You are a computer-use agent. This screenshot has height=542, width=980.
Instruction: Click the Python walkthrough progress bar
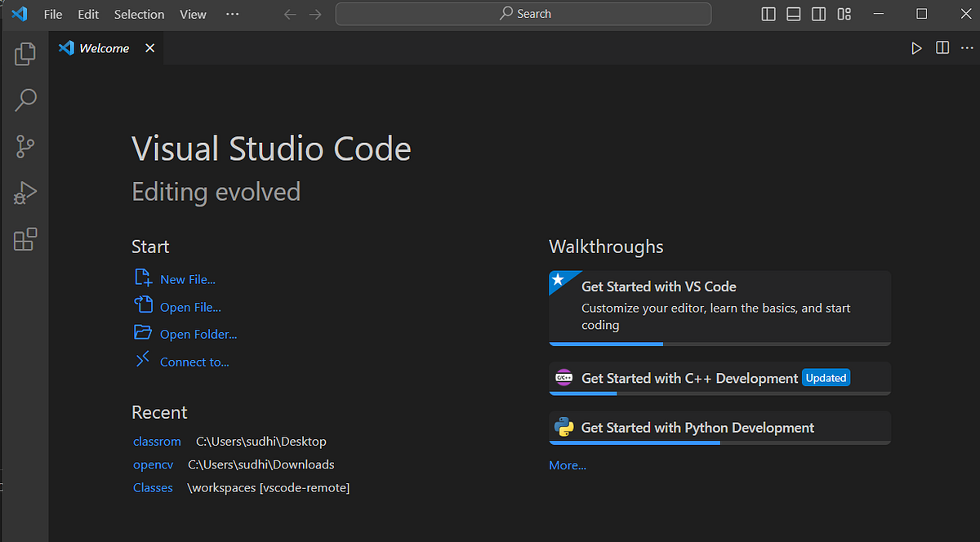pos(633,444)
